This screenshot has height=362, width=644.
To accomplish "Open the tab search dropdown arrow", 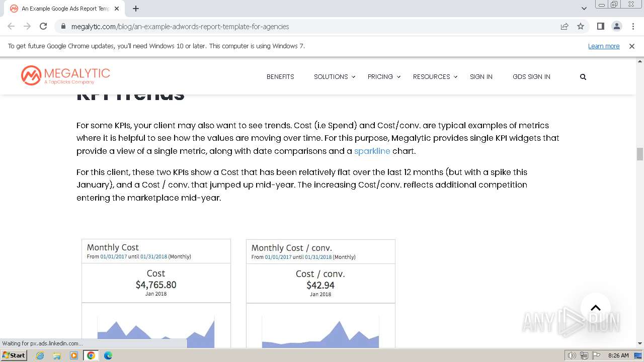I will point(584,9).
